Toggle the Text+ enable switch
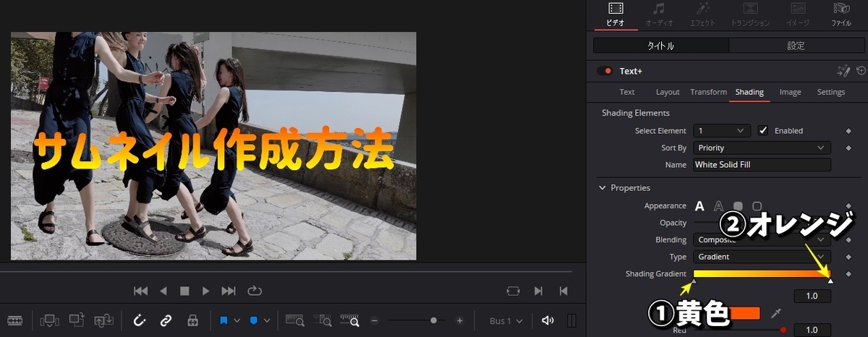868x337 pixels. coord(605,71)
